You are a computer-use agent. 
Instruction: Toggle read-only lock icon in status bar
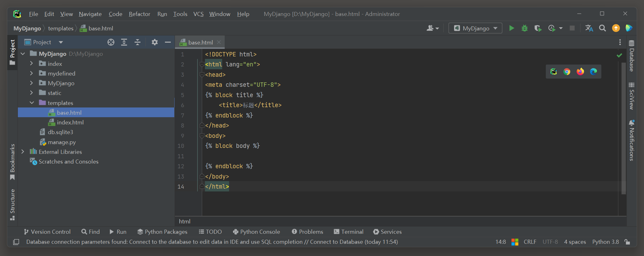(627, 242)
